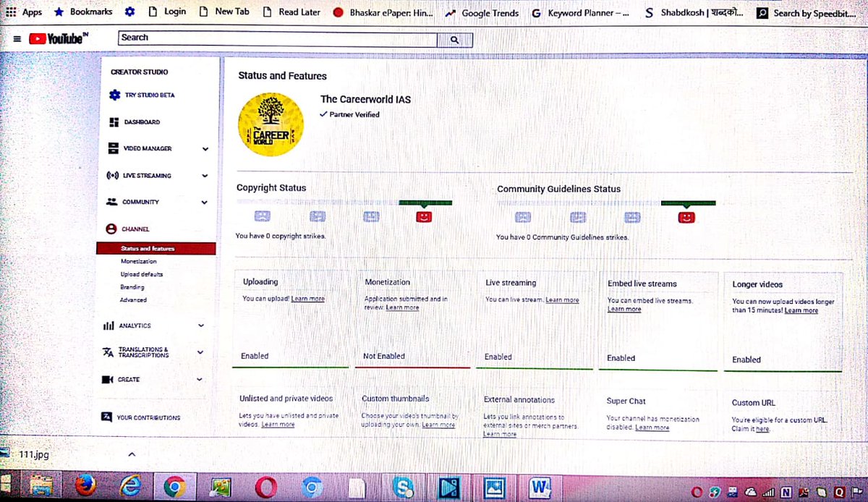This screenshot has width=868, height=502.
Task: Open the Shabdkosh bookmark
Action: click(693, 12)
